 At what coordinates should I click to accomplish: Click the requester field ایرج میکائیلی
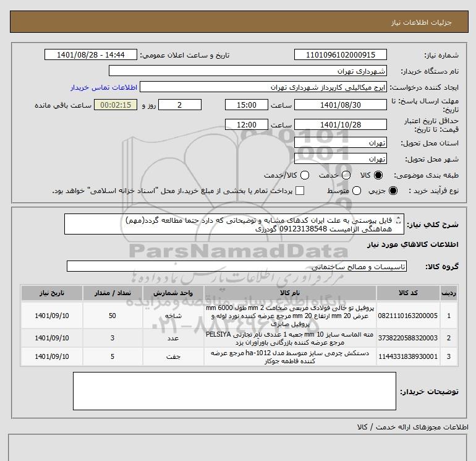coord(263,87)
